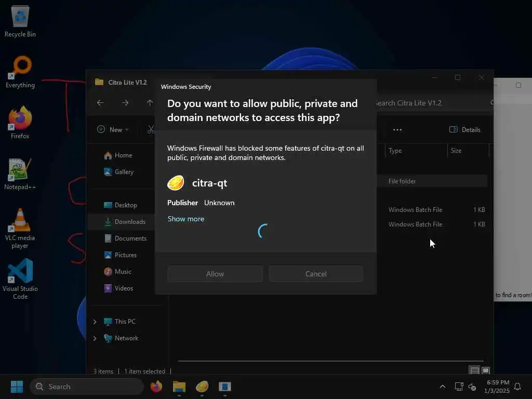Maximize the File Explorer window

[458, 78]
